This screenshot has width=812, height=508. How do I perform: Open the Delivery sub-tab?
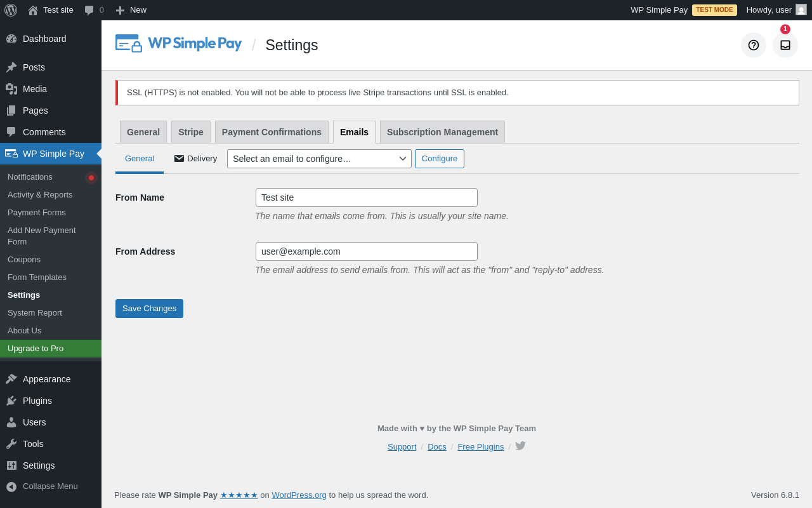point(195,159)
